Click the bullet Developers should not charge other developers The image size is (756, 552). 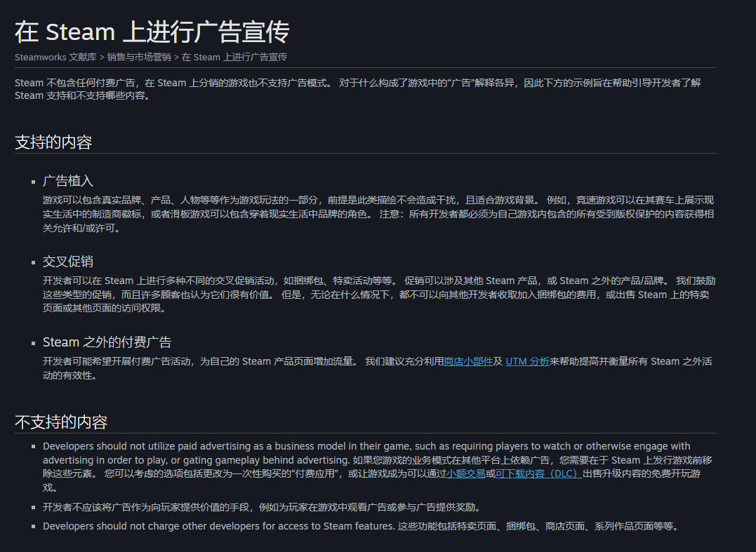click(362, 526)
